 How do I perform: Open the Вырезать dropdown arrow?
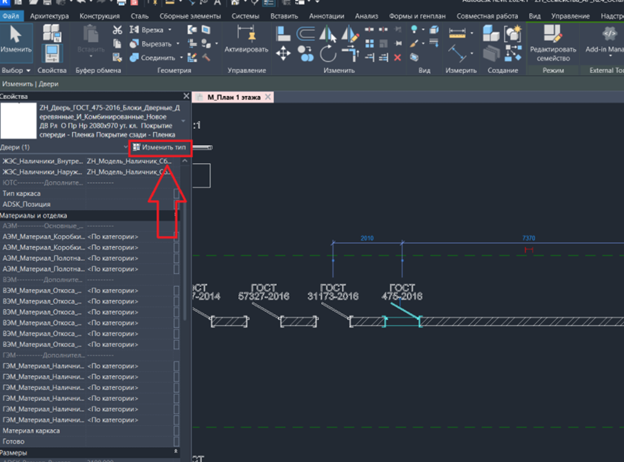click(x=178, y=44)
